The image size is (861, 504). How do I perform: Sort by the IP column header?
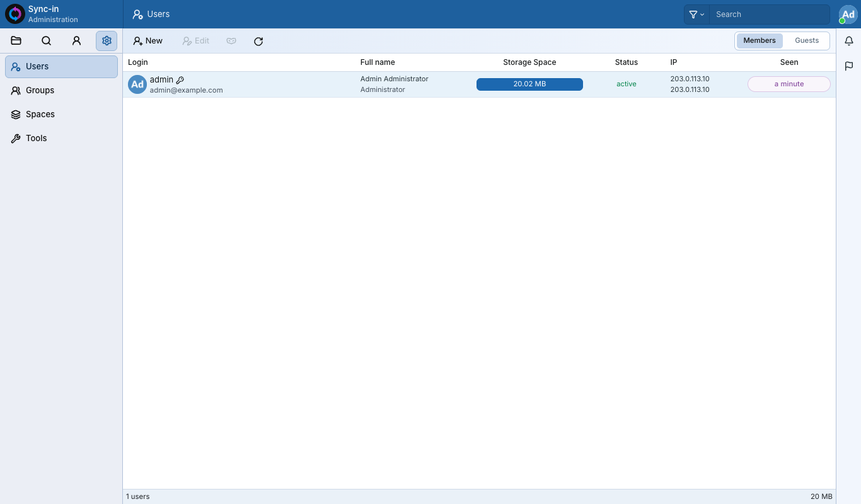click(x=674, y=62)
